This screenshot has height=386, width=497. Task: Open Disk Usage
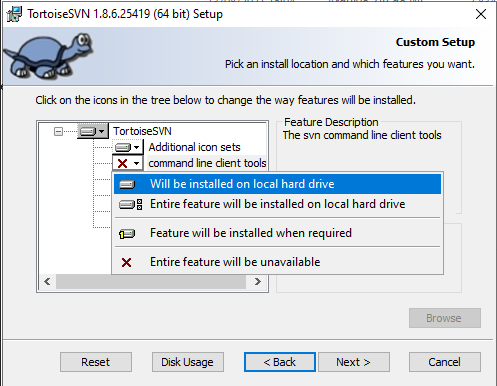click(x=188, y=362)
